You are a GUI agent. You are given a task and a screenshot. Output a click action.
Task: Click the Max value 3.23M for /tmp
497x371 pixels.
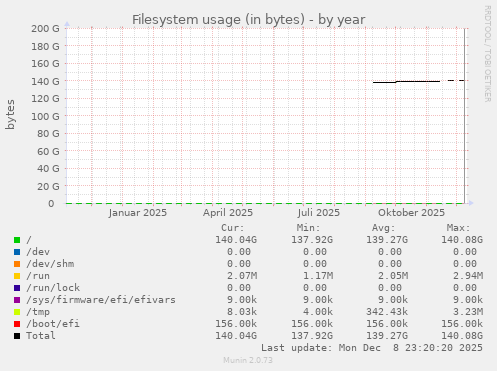point(468,312)
